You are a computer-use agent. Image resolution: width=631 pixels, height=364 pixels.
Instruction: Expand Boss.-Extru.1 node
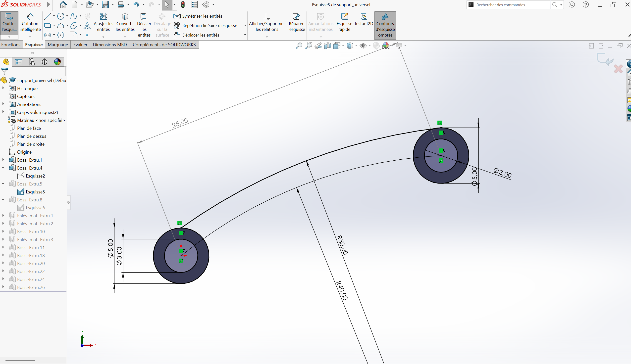3,160
